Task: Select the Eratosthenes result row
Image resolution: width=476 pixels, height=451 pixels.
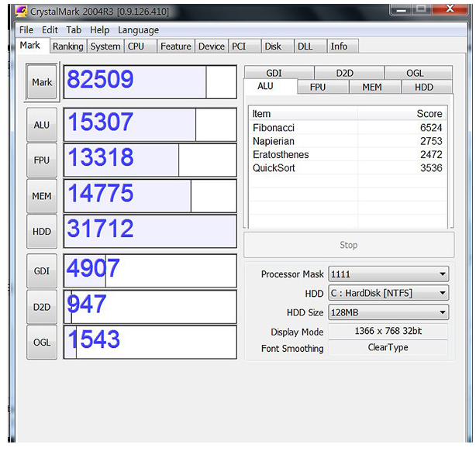Action: click(x=347, y=154)
